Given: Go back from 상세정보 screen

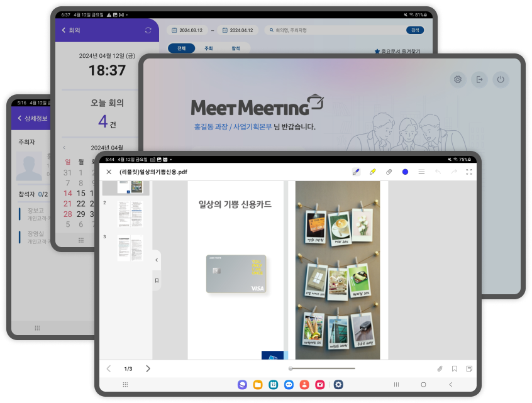Looking at the screenshot, I should tap(19, 118).
